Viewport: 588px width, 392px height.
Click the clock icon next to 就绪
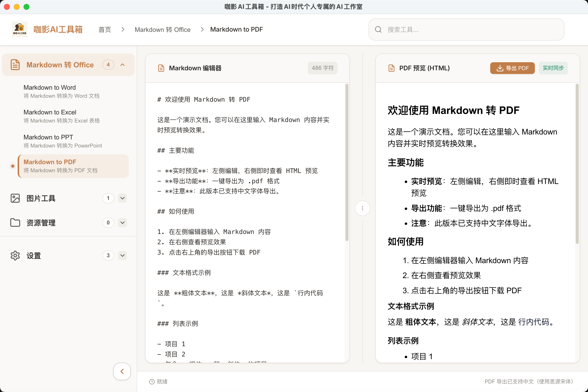coord(151,382)
